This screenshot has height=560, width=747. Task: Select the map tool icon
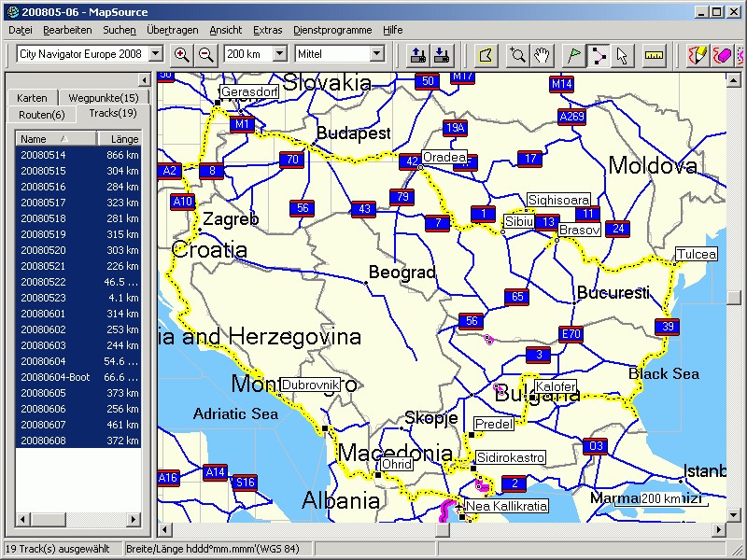[x=486, y=55]
